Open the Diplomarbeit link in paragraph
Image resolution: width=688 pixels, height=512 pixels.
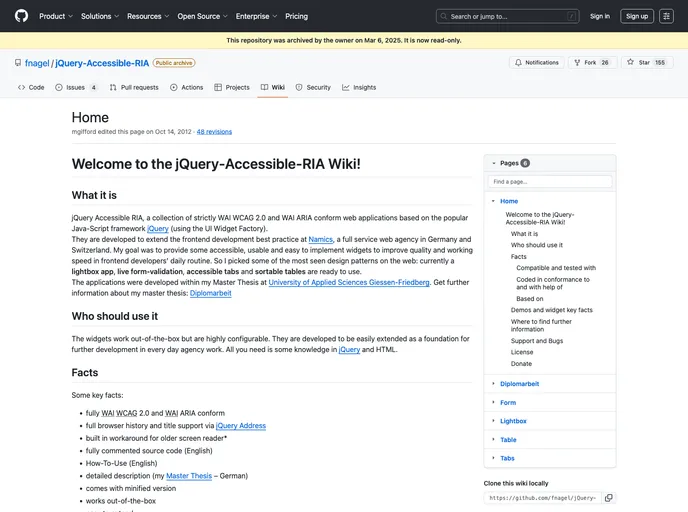point(211,293)
